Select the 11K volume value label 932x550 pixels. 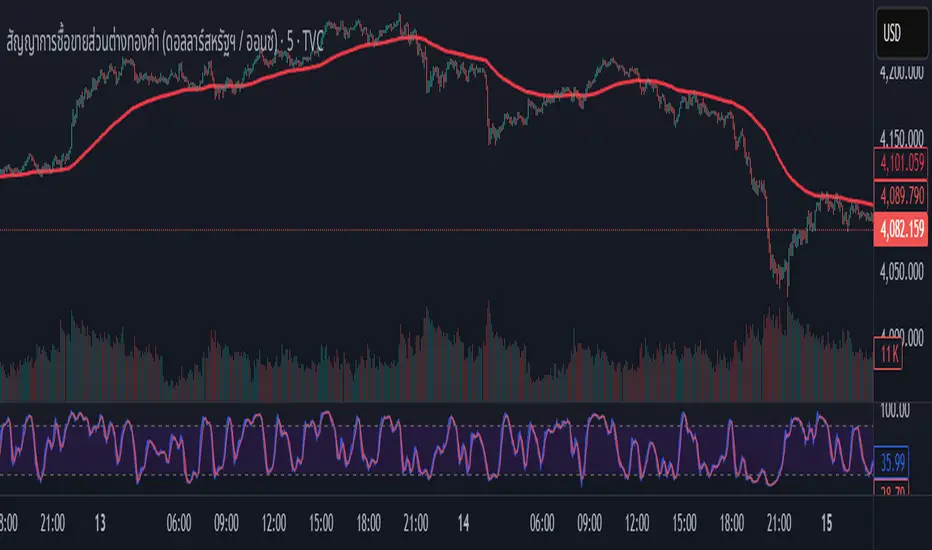click(888, 352)
